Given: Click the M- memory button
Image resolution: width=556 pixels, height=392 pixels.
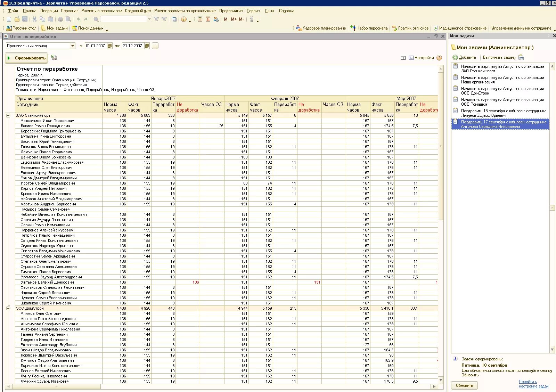Looking at the screenshot, I should click(242, 19).
